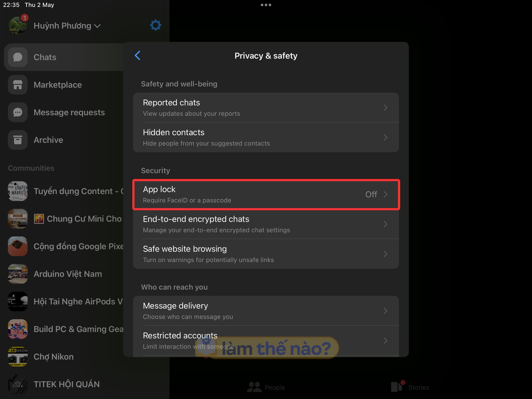Screen dimensions: 532x399
Task: Open Message delivery settings
Action: (266, 311)
